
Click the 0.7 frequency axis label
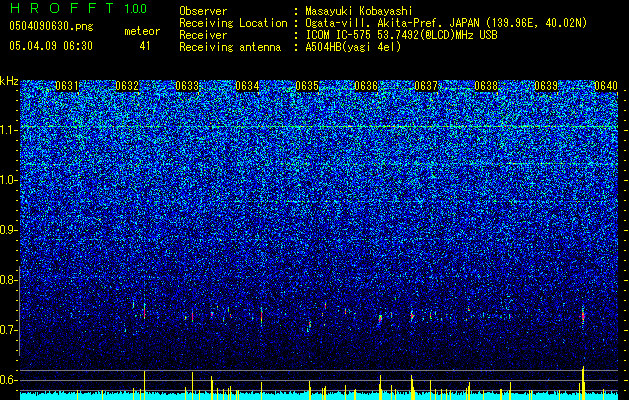point(8,330)
